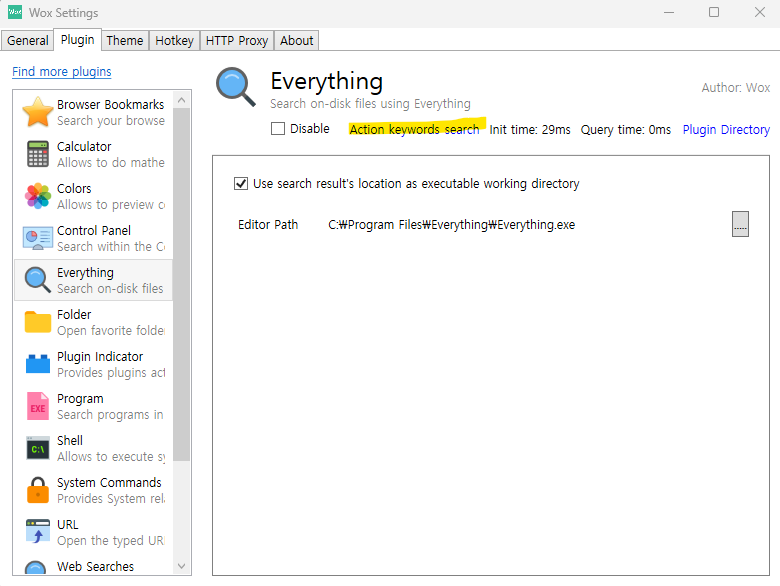
Task: Click the Web Searches plugin icon
Action: pyautogui.click(x=35, y=568)
